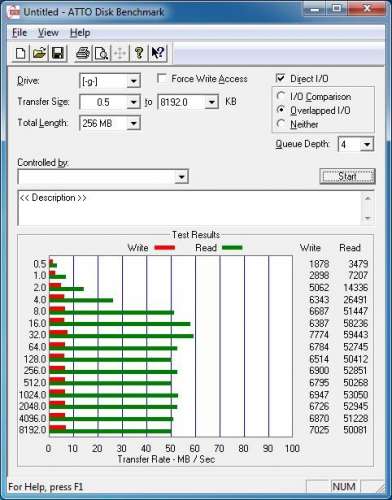Click the Read column header in results
Viewport: 392px width, 500px height.
[350, 248]
